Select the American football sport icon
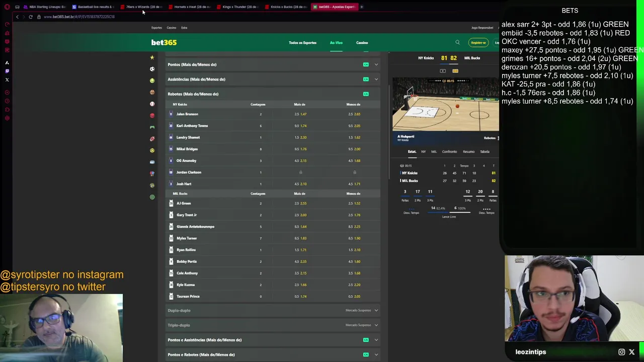The height and width of the screenshot is (362, 644). 152,139
